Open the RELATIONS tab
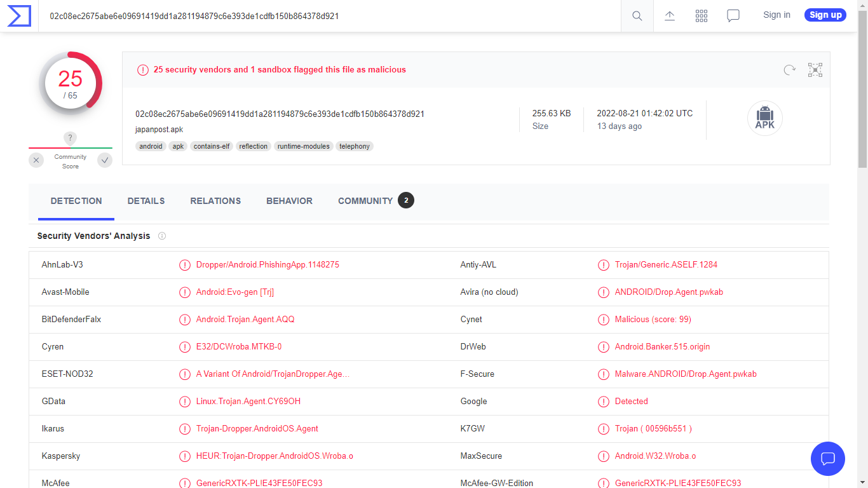The height and width of the screenshot is (488, 868). coord(215,201)
